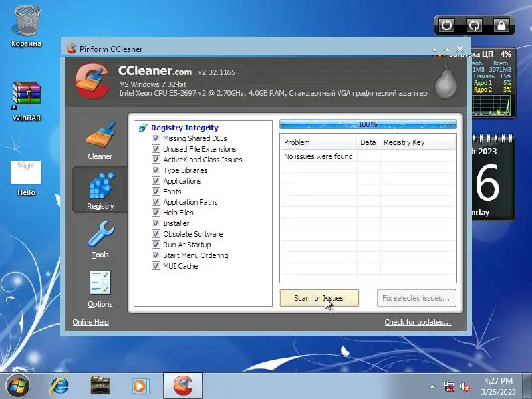This screenshot has width=532, height=399.
Task: Open the Windows Start menu orb
Action: pos(18,386)
